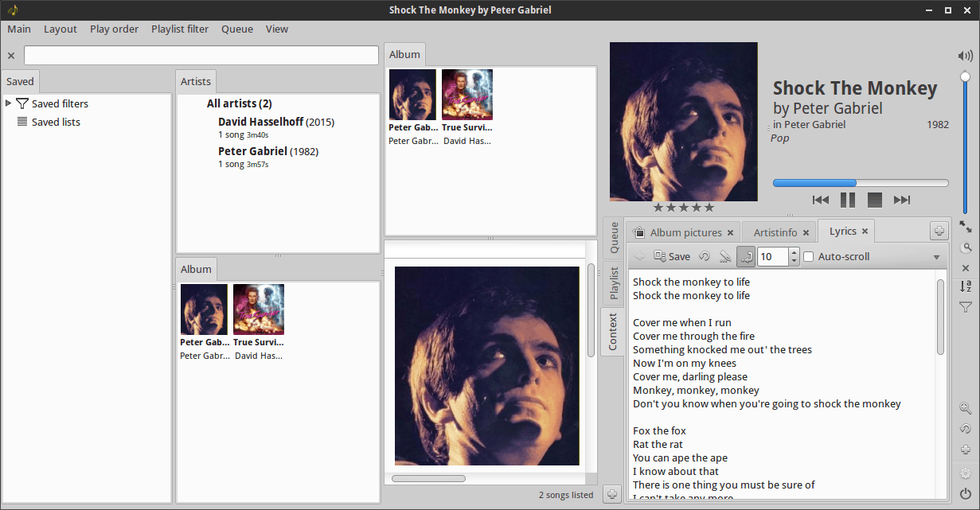Stop playback
The height and width of the screenshot is (510, 980).
(x=875, y=200)
